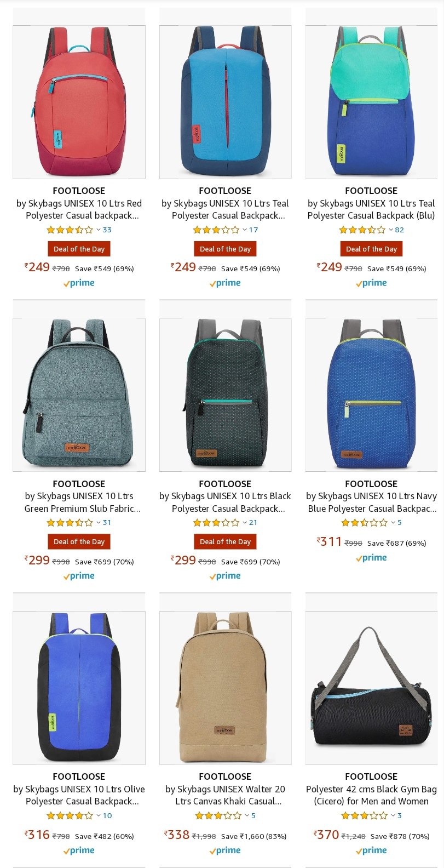Open the khaki canvas backpack image

click(225, 688)
